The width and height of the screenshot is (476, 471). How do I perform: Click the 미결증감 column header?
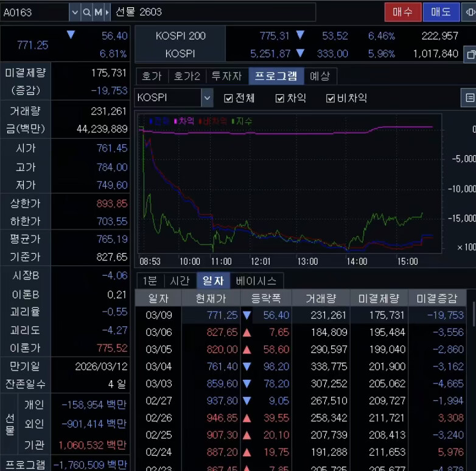[437, 299]
